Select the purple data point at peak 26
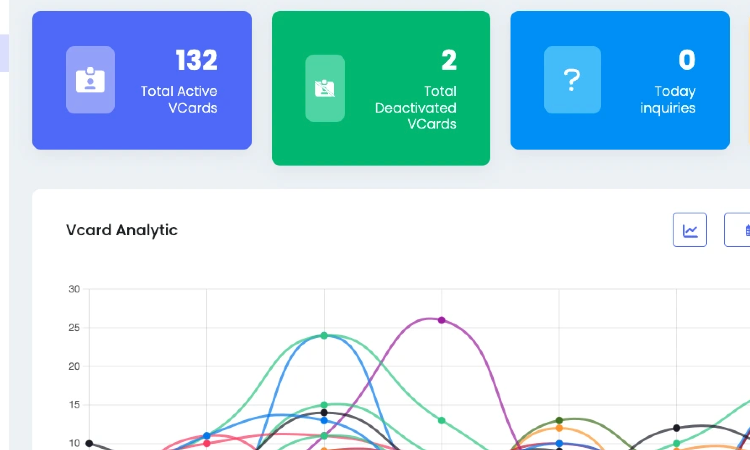The image size is (750, 450). pos(441,320)
